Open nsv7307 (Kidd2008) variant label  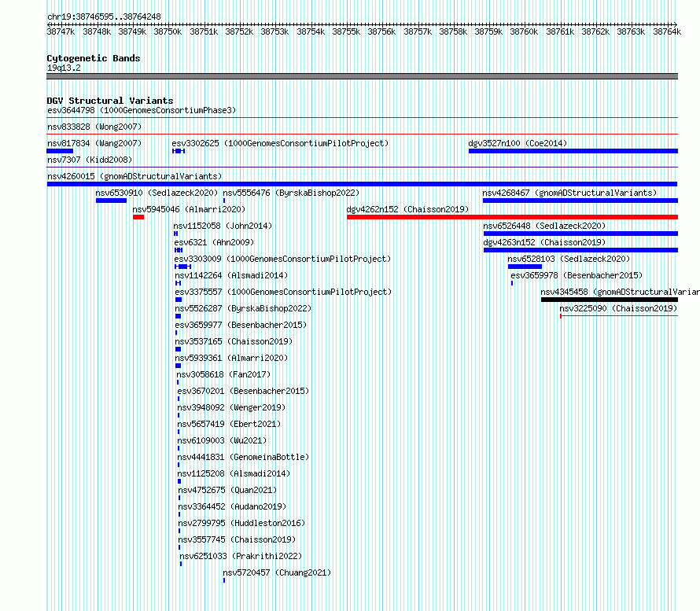coord(90,160)
